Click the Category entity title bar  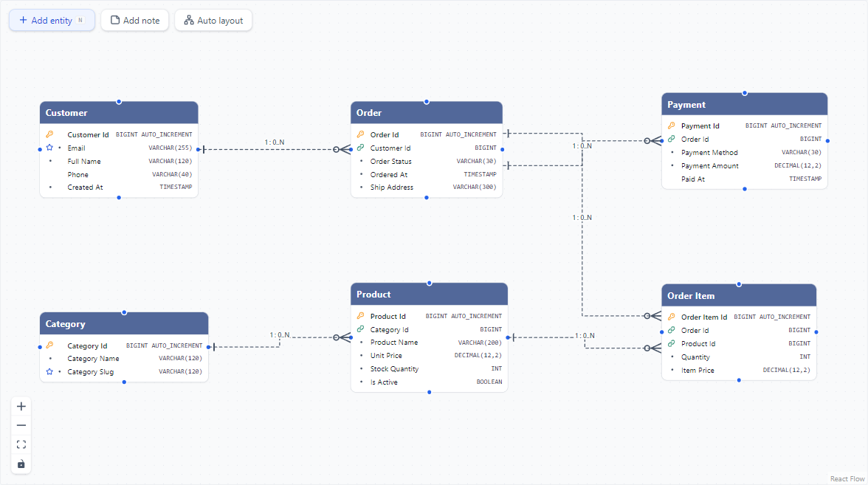pos(124,324)
